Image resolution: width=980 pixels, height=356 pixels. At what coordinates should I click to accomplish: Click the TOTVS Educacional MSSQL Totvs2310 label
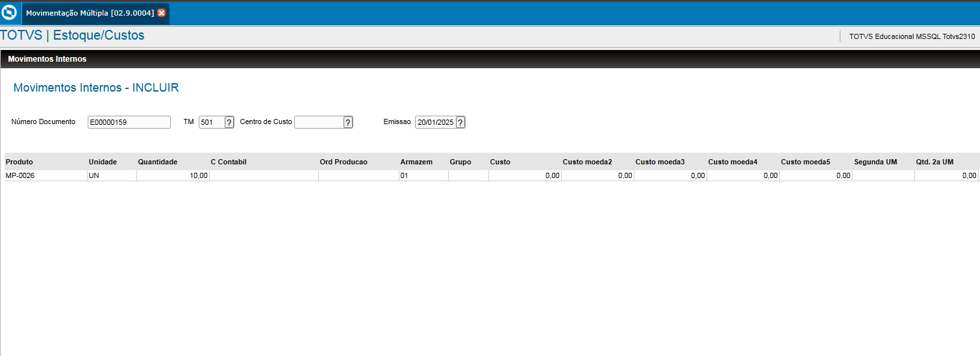tap(912, 37)
